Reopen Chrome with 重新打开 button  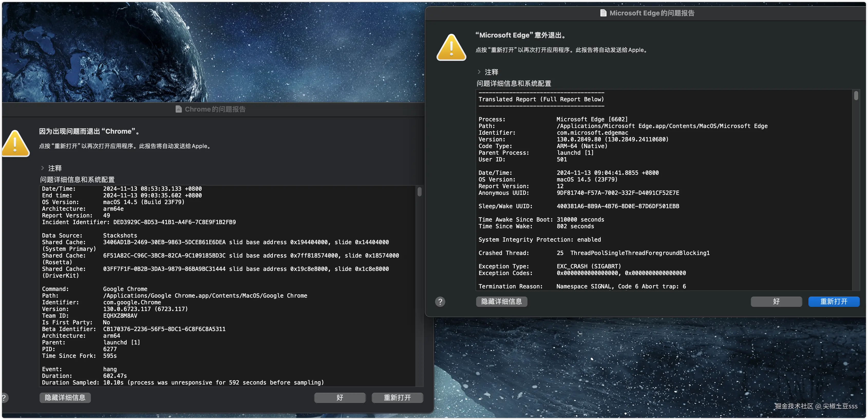click(x=397, y=398)
